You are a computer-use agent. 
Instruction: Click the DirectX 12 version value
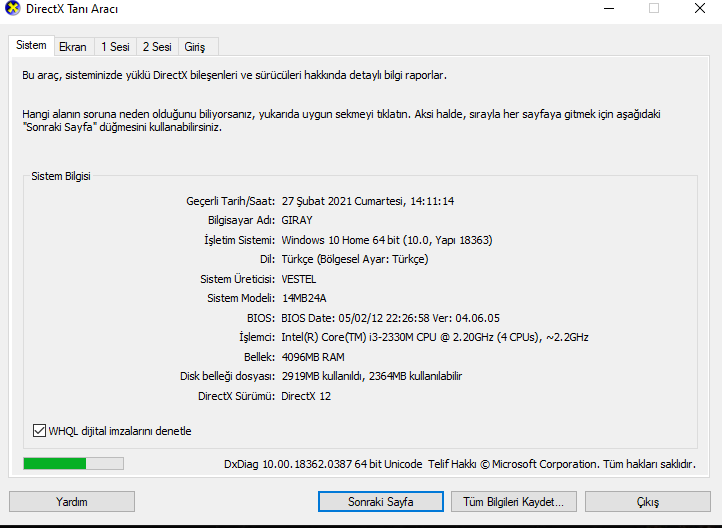[x=306, y=396]
